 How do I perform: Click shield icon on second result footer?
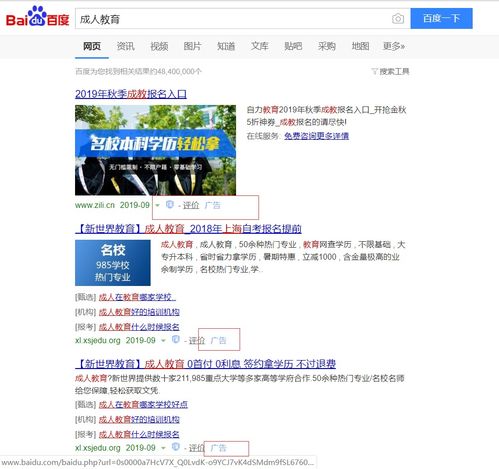[x=175, y=339]
